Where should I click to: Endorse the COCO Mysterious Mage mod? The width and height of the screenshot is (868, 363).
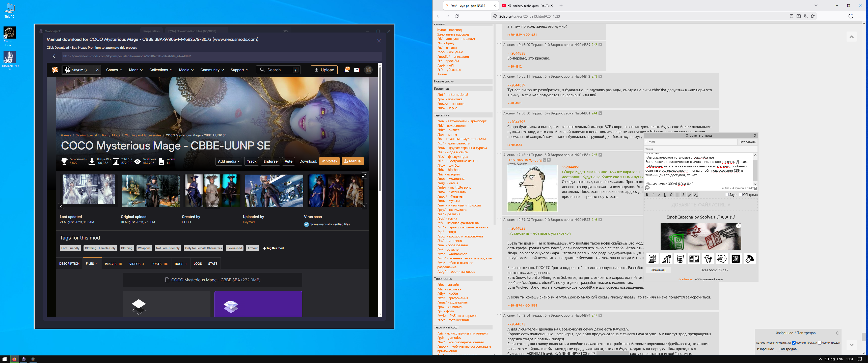click(x=270, y=161)
